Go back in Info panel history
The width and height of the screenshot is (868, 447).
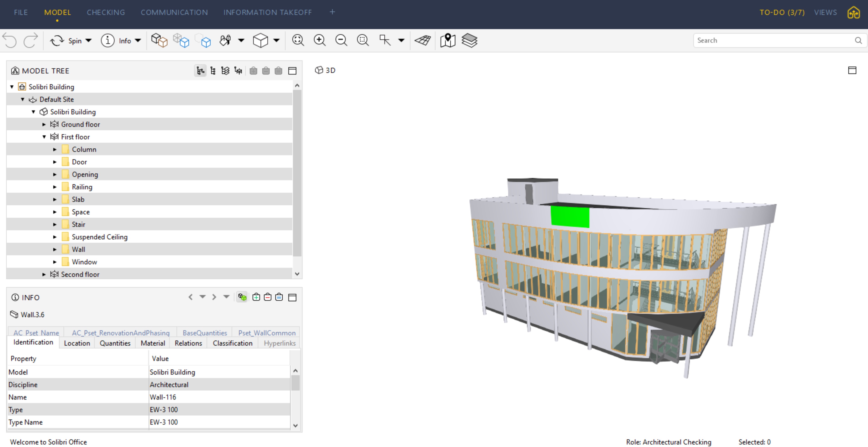[190, 297]
